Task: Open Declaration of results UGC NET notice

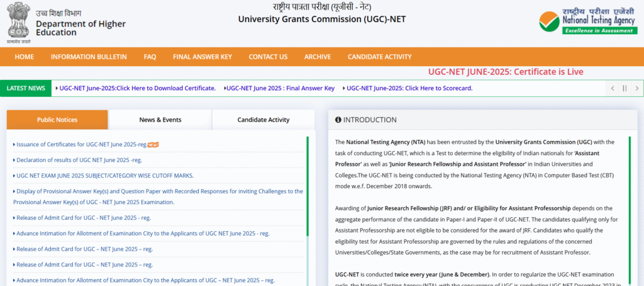Action: pyautogui.click(x=79, y=160)
